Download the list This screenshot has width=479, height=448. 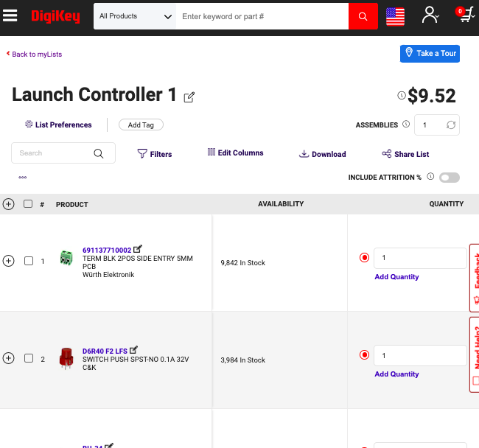322,154
